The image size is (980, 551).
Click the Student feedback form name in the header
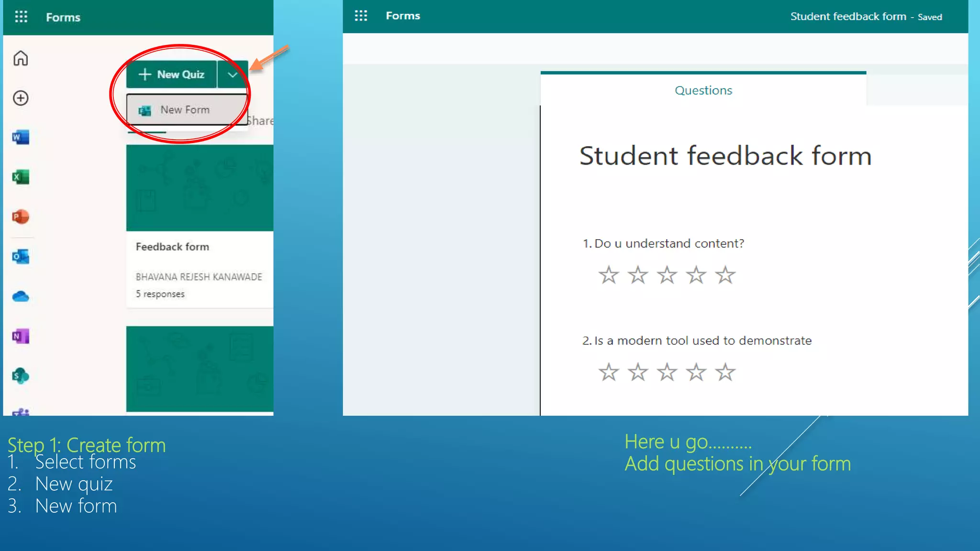(x=848, y=16)
